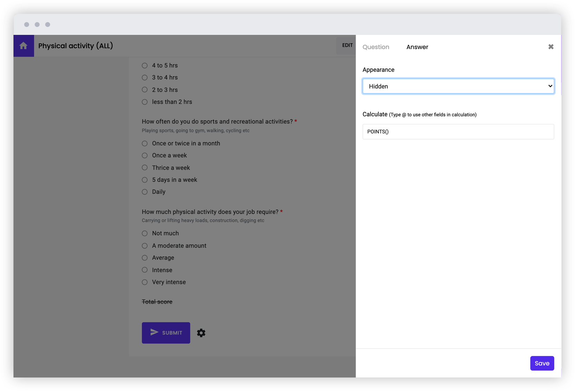Close the Answer settings panel
The image size is (575, 392).
(551, 47)
